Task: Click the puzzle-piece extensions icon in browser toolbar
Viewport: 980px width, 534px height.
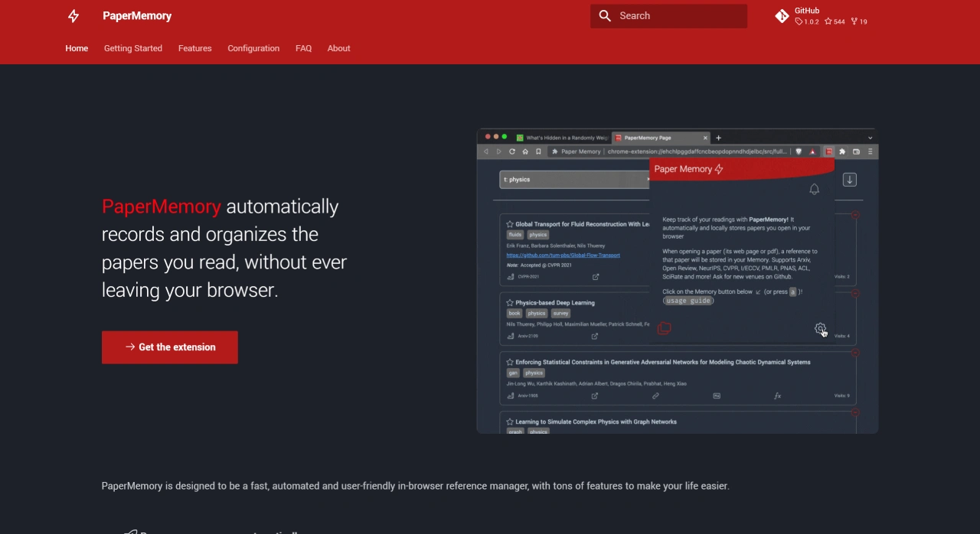Action: click(842, 151)
